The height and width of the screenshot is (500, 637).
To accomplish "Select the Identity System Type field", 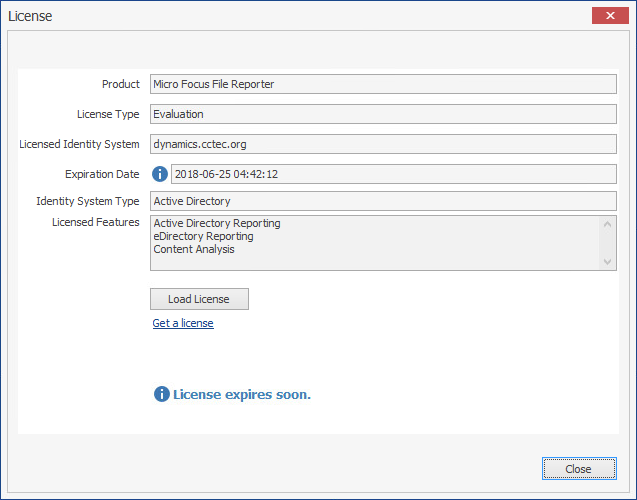I will point(383,201).
